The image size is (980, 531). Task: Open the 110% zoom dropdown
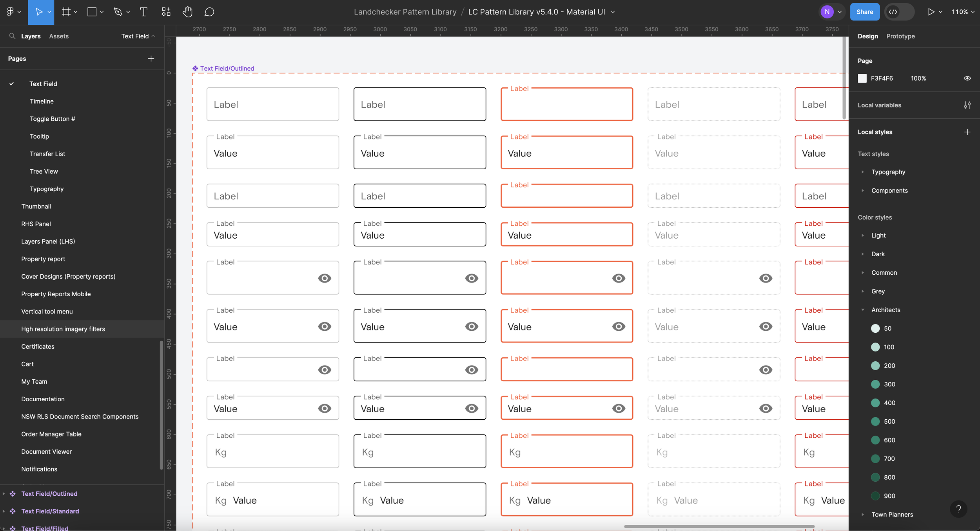click(x=963, y=11)
